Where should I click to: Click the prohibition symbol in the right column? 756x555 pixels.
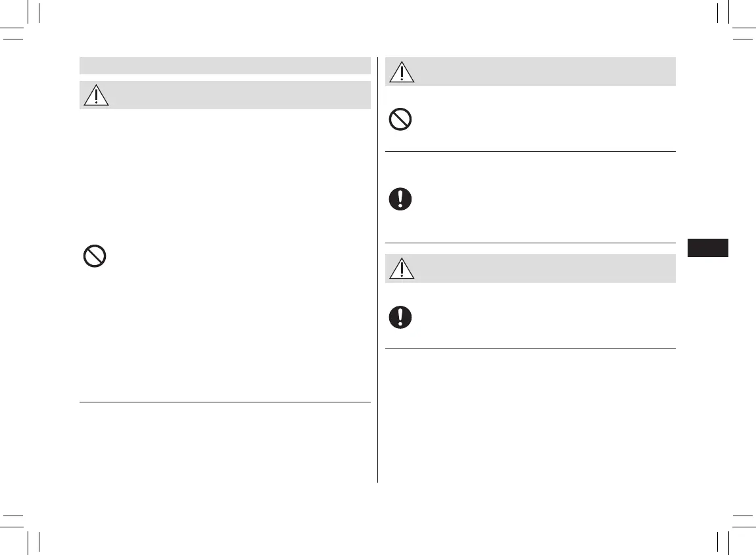(x=400, y=120)
